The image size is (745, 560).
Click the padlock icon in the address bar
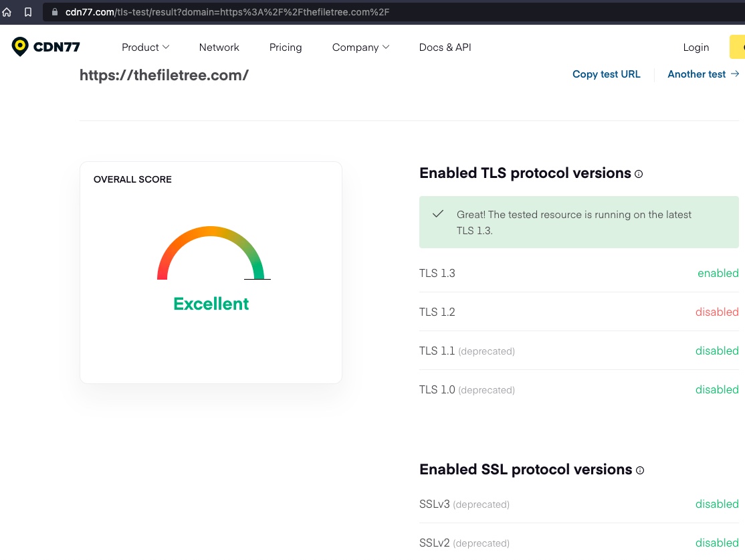coord(54,11)
